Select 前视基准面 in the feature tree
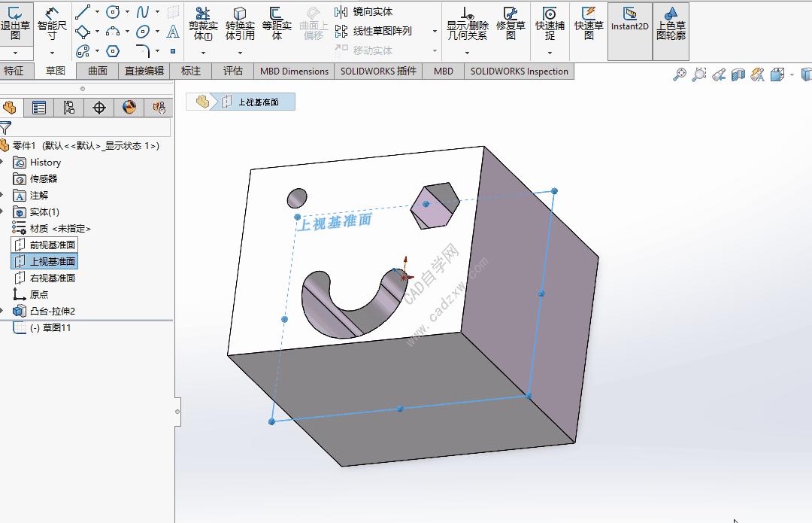The width and height of the screenshot is (812, 523). [x=50, y=244]
